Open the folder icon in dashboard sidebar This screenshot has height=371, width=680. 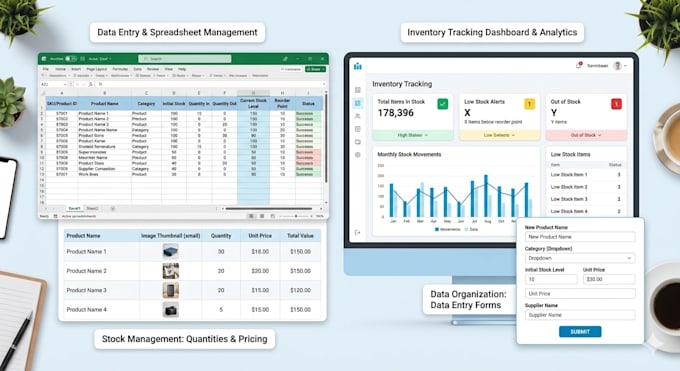click(x=357, y=142)
